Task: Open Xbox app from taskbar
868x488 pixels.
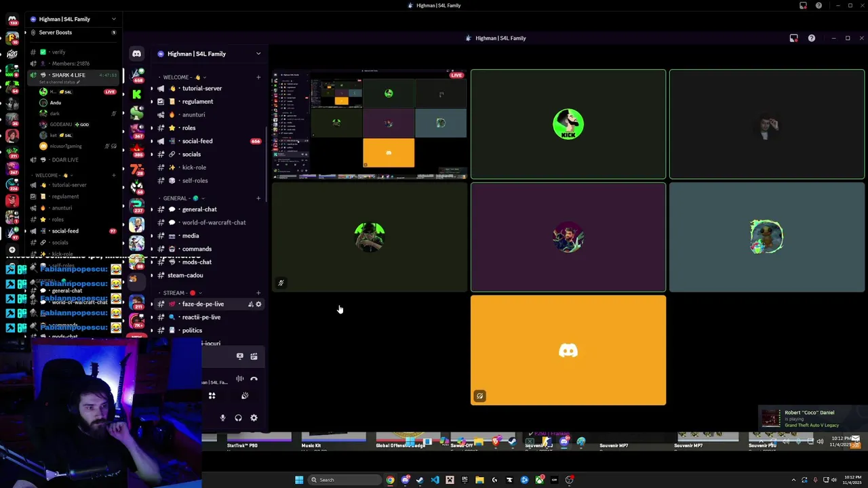Action: tap(539, 480)
